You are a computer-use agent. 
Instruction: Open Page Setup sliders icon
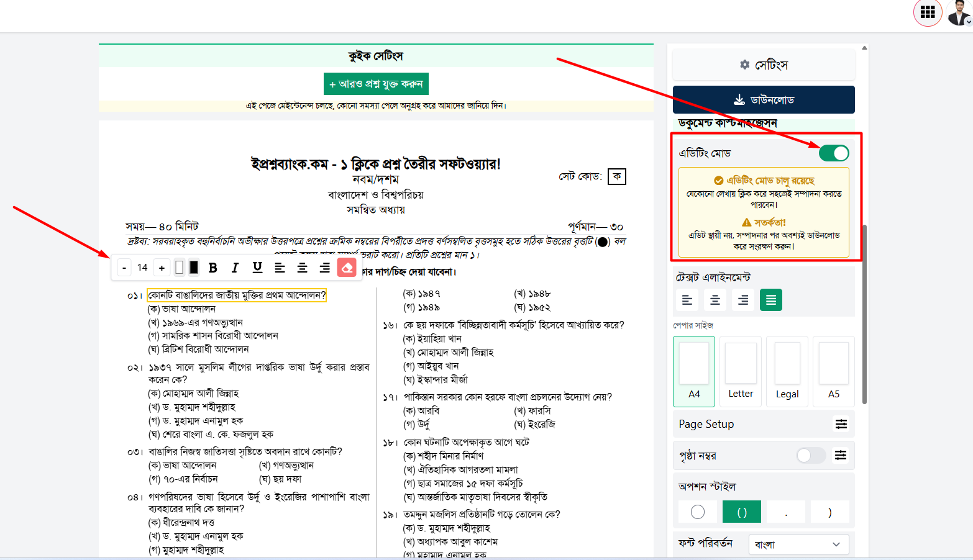pos(841,424)
